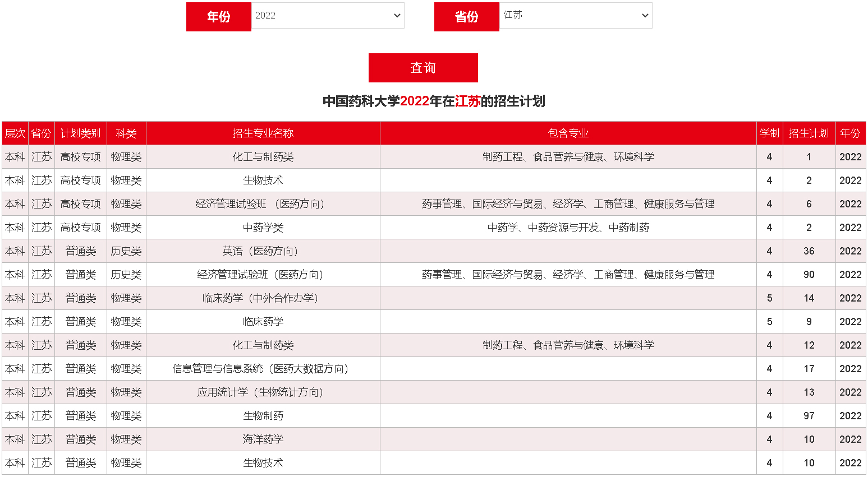Click the red 查询 button
The width and height of the screenshot is (868, 477).
[x=423, y=68]
